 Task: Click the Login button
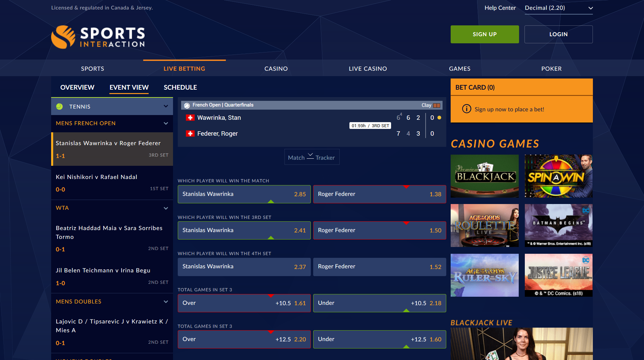[559, 34]
